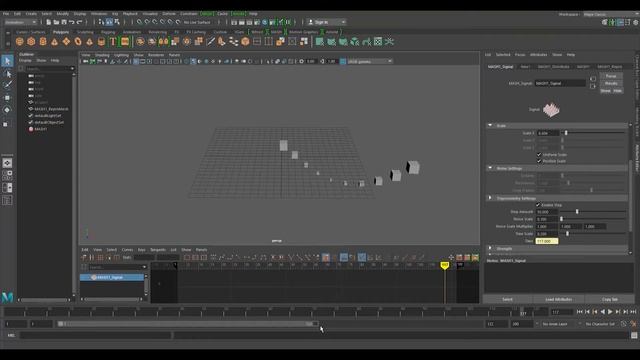The height and width of the screenshot is (360, 640).
Task: Click the last Motion Graphics shelf icon
Action: tap(389, 41)
